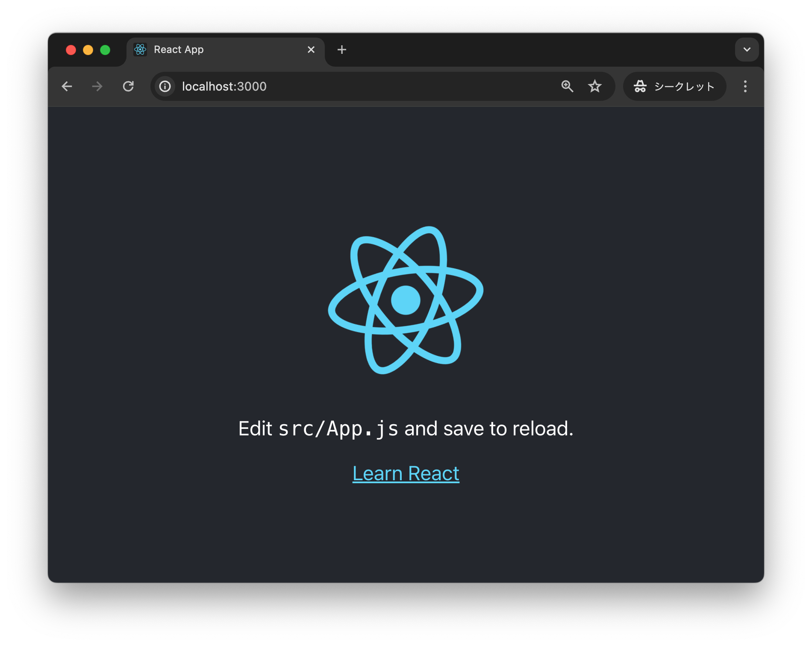Open the Learn React link
This screenshot has width=812, height=646.
coord(405,473)
